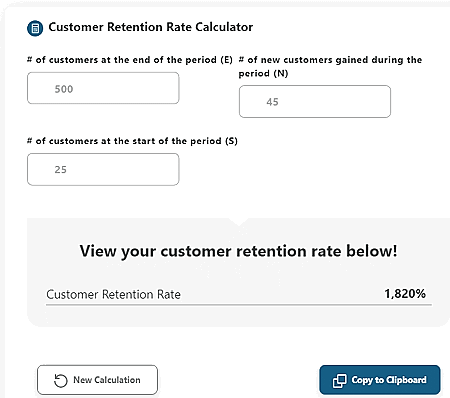
Task: Start a New Calculation
Action: pyautogui.click(x=97, y=380)
